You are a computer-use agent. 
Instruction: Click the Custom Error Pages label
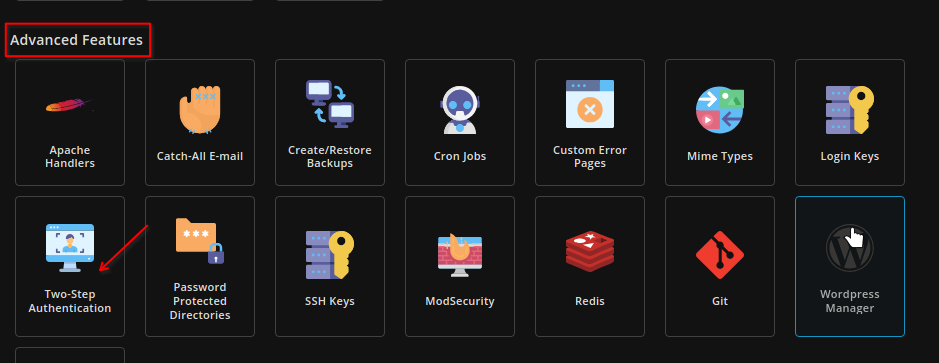tap(590, 156)
